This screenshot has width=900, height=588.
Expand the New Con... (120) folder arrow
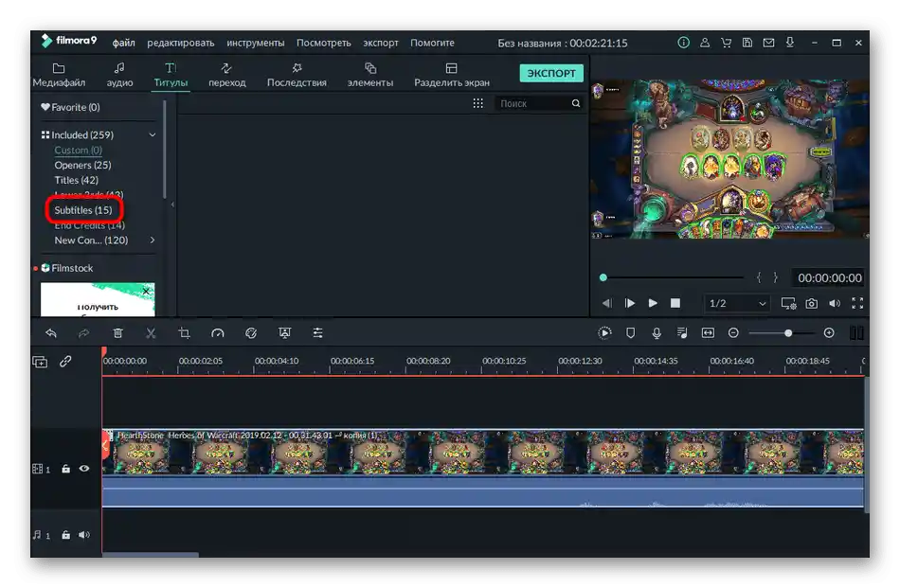pos(152,241)
